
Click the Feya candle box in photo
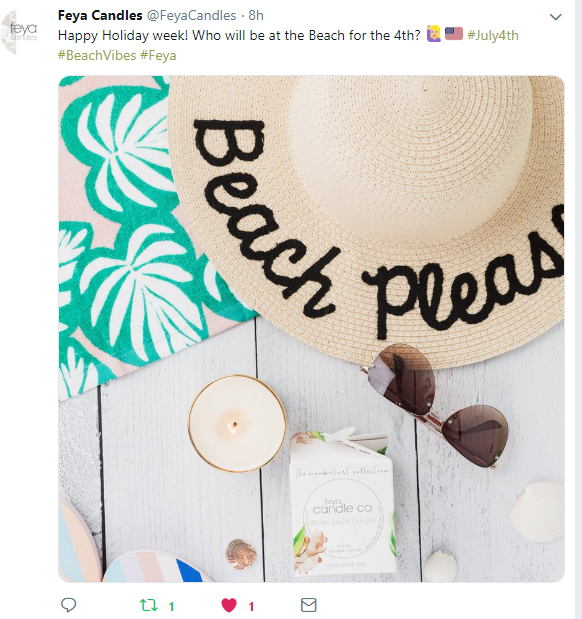tap(342, 503)
